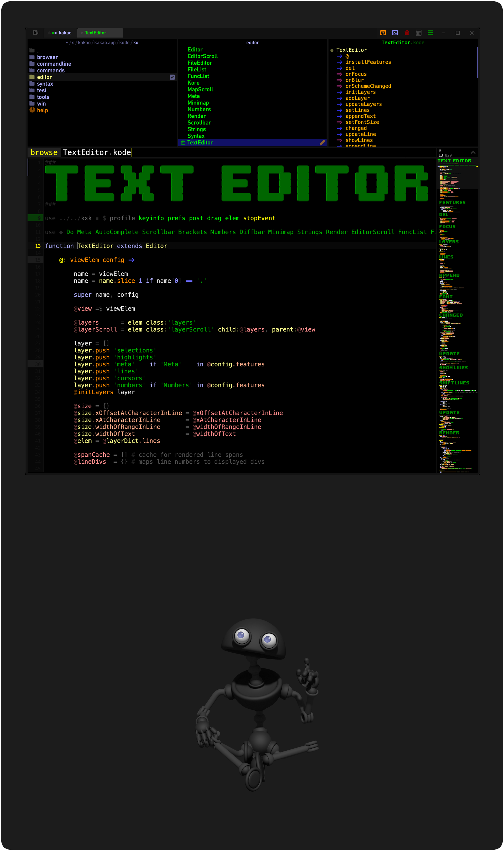Click the 'kakao' path breadcrumb segment
The image size is (504, 851).
click(84, 43)
